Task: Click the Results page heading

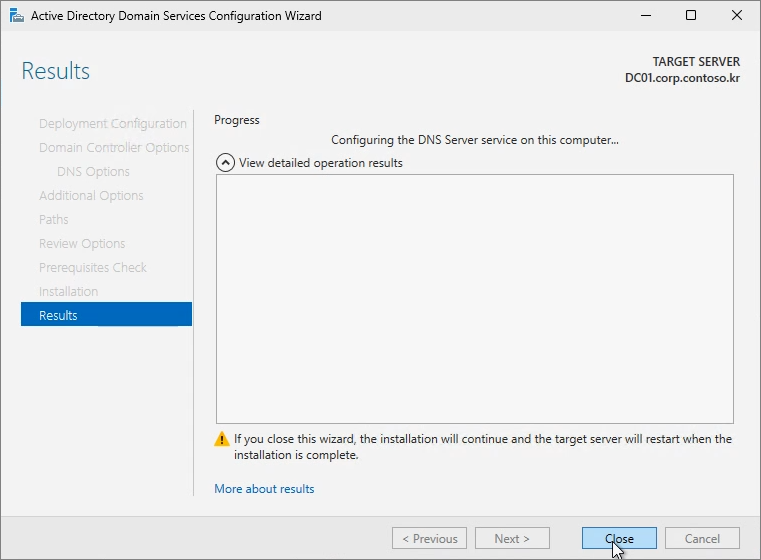Action: click(56, 71)
